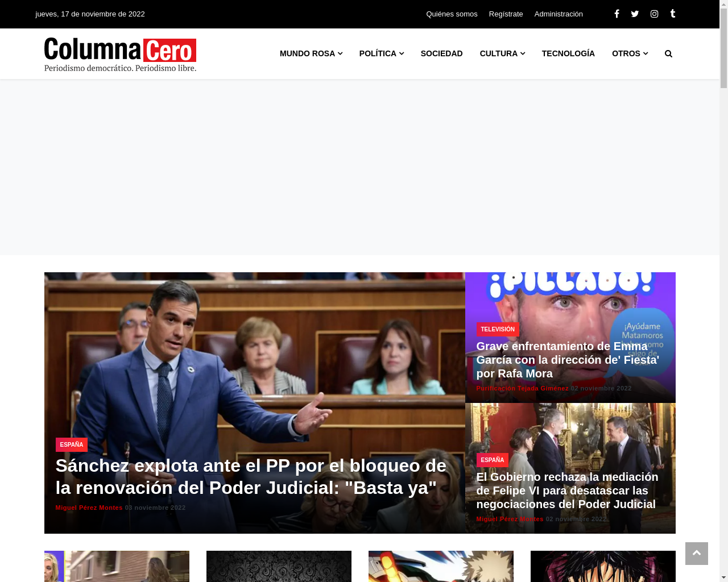This screenshot has width=728, height=582.
Task: Expand the OTROS dropdown menu
Action: [630, 53]
